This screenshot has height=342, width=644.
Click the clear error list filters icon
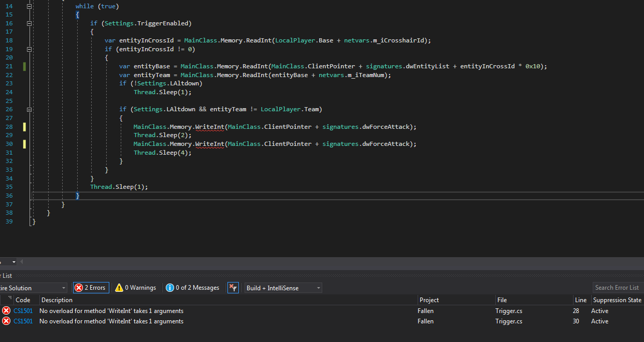pyautogui.click(x=233, y=288)
